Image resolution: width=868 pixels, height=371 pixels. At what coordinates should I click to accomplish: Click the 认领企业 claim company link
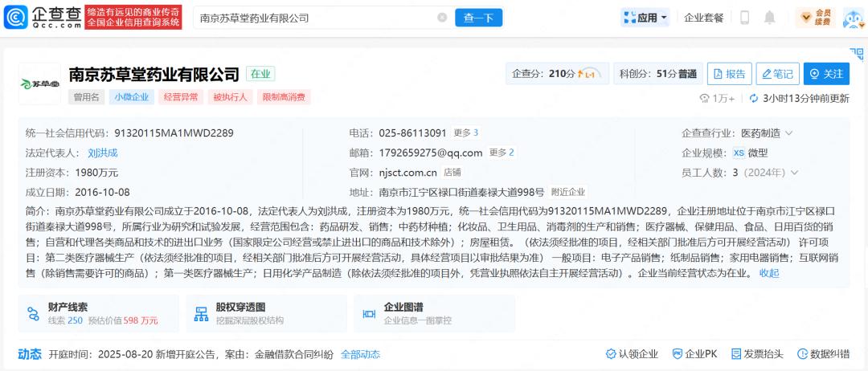[632, 354]
